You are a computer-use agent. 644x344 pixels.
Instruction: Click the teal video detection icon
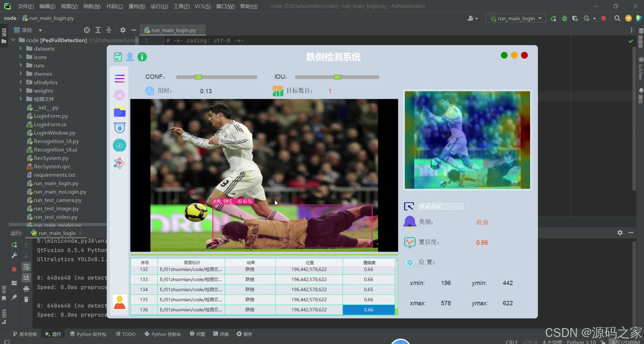point(120,146)
